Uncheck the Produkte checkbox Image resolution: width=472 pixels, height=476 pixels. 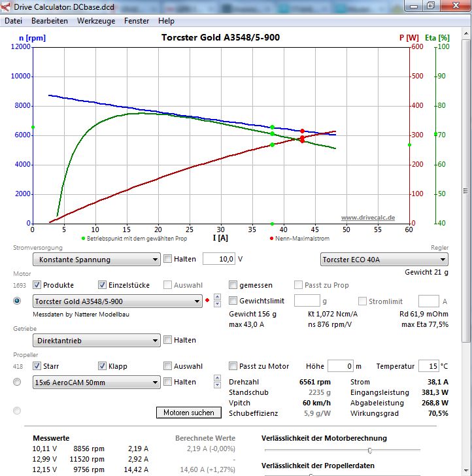37,285
